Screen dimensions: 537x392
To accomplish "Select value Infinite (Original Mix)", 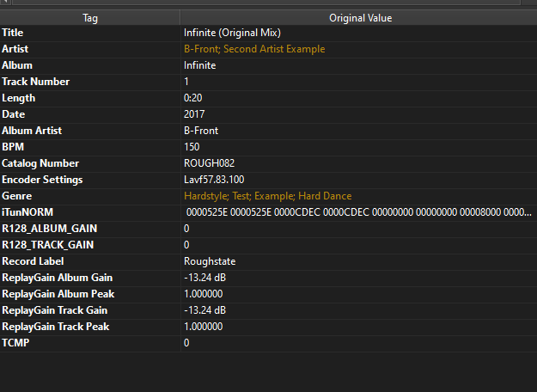I will click(x=232, y=33).
